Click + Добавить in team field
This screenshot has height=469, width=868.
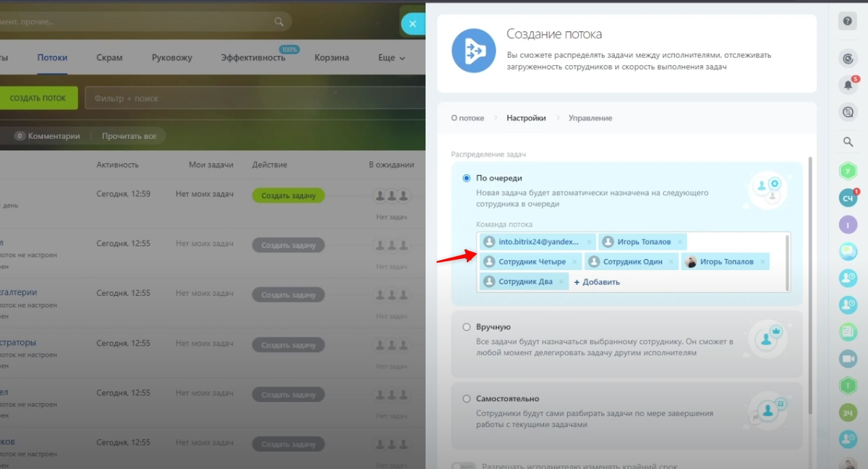[x=597, y=282]
